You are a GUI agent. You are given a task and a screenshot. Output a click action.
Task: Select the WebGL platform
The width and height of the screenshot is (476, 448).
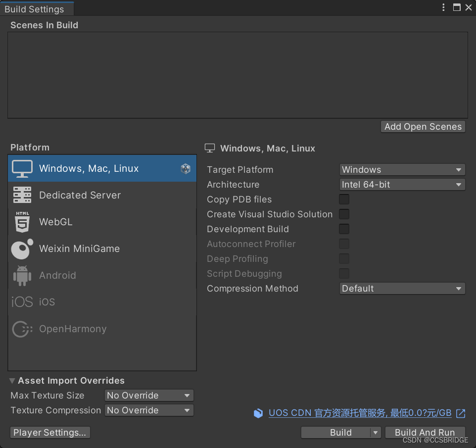pyautogui.click(x=102, y=222)
